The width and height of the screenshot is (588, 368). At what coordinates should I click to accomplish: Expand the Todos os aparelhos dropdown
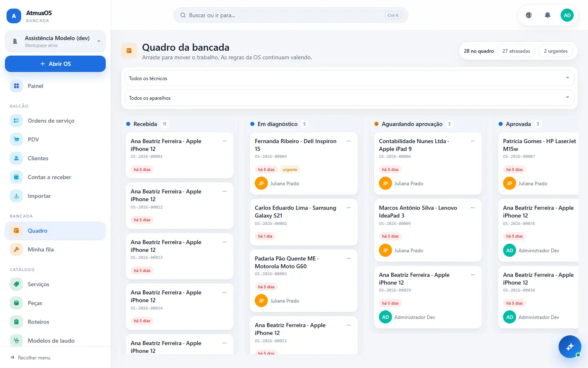tap(350, 98)
